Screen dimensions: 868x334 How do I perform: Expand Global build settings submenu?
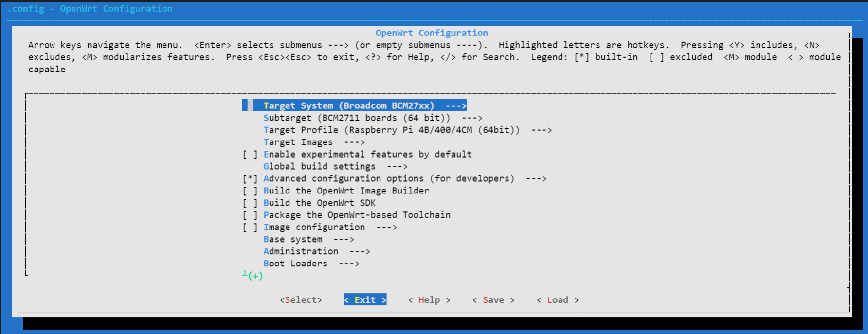click(x=335, y=166)
